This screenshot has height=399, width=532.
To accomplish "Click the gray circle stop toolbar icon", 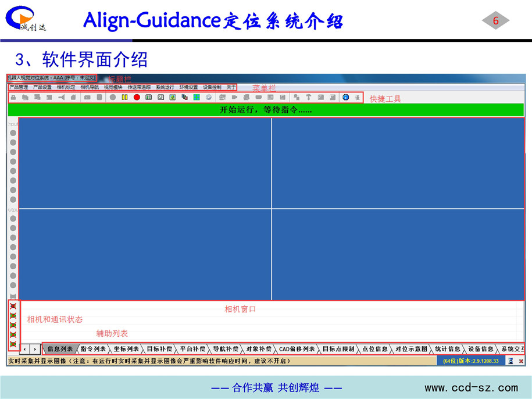I will coord(113,97).
